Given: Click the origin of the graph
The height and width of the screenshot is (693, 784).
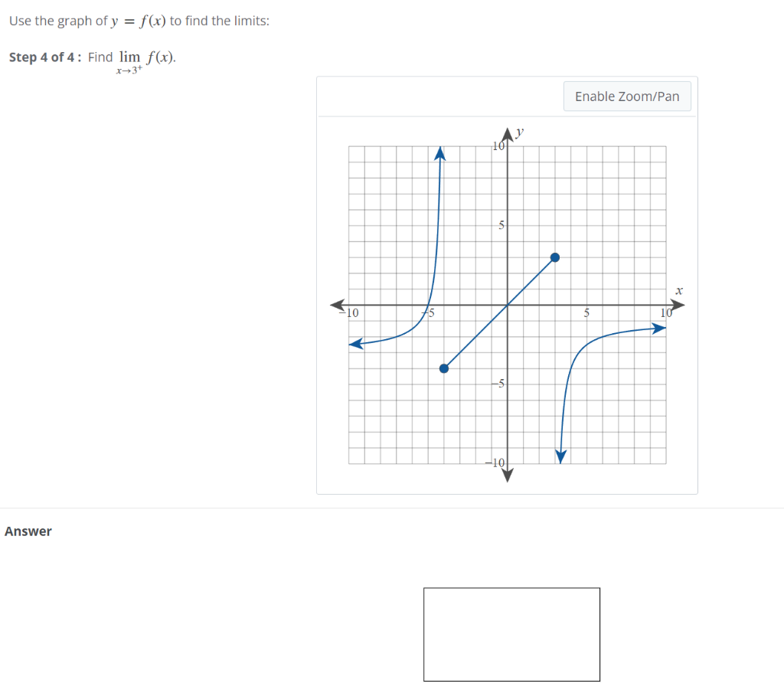Looking at the screenshot, I should coord(506,306).
